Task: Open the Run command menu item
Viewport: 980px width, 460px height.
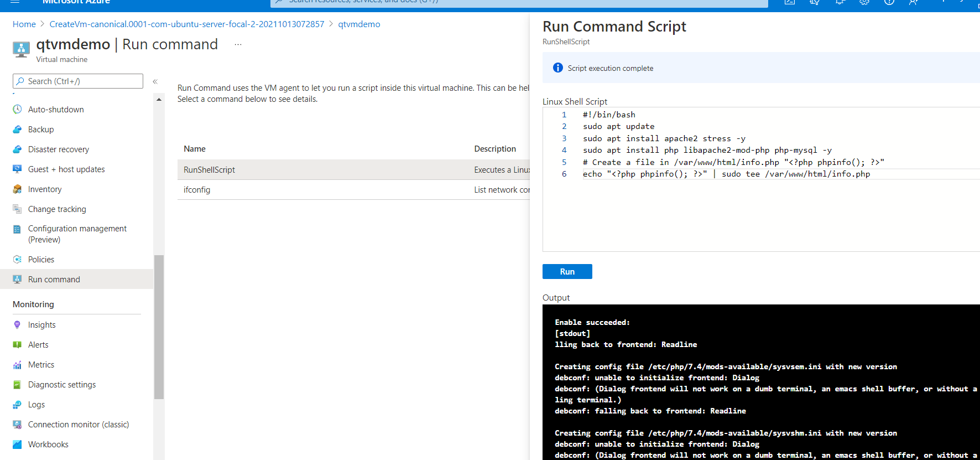Action: pos(76,279)
